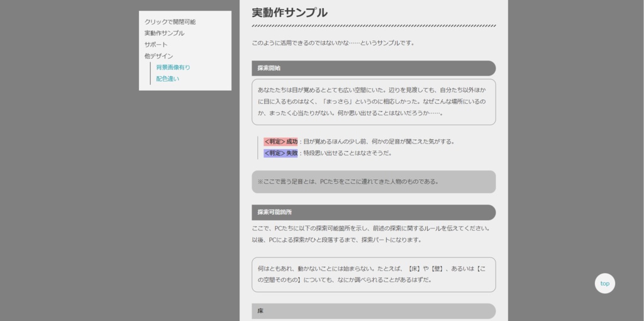Viewport: 644px width, 321px height.
Task: Click the paragraph starting あなたたちは目が覚めると
Action: (x=374, y=102)
